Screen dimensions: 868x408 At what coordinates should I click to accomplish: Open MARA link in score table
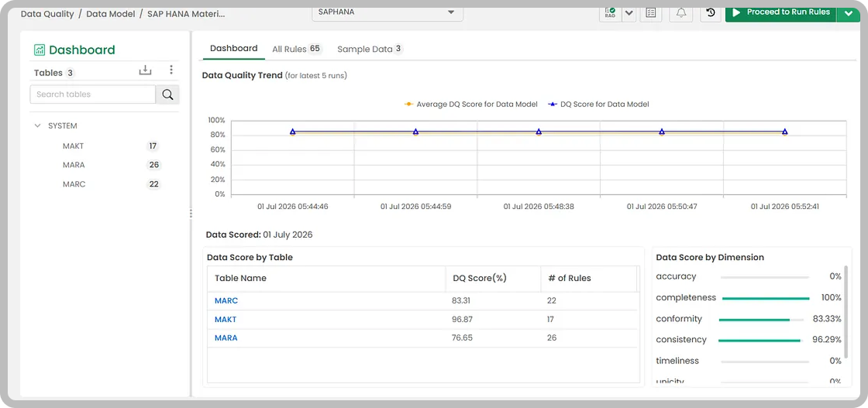coord(226,338)
